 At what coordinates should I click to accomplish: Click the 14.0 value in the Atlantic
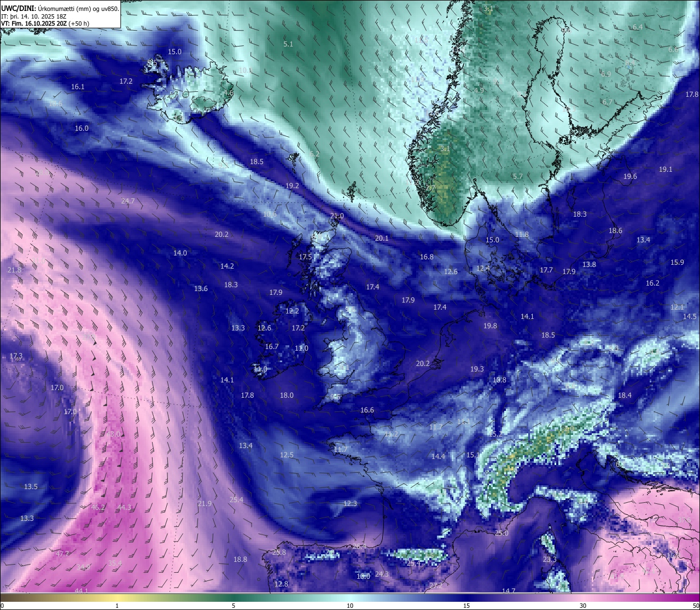pos(180,253)
